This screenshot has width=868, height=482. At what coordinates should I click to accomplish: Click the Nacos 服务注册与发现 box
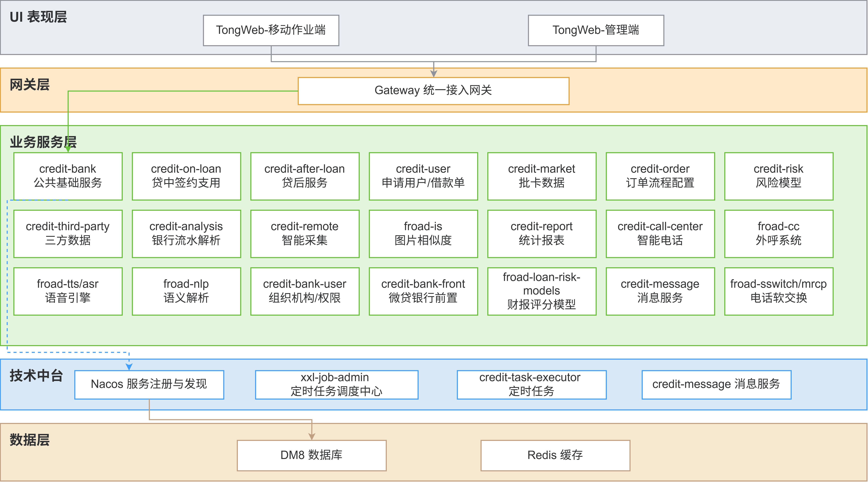(x=149, y=385)
